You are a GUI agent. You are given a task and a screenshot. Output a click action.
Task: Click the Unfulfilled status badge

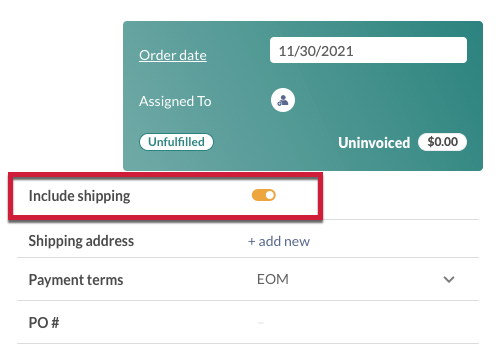pyautogui.click(x=176, y=142)
